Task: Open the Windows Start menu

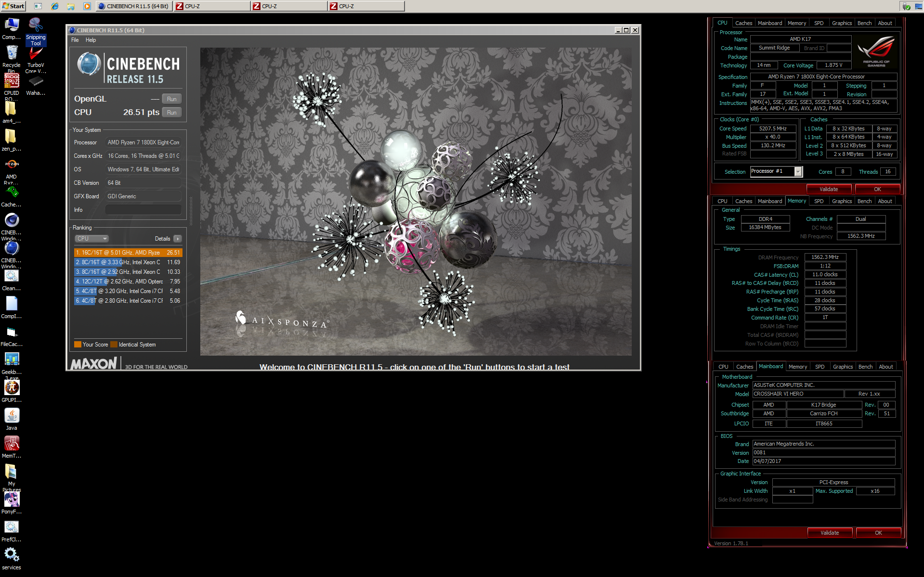Action: click(13, 6)
